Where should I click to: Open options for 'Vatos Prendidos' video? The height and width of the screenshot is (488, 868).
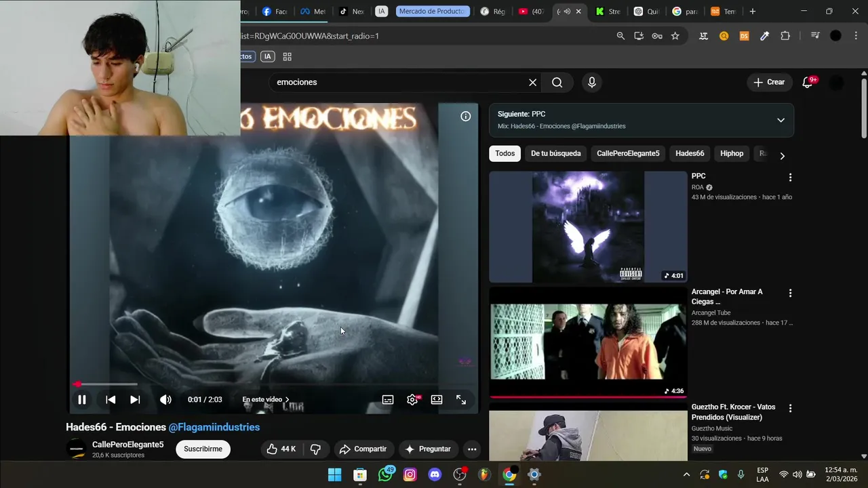[790, 409]
